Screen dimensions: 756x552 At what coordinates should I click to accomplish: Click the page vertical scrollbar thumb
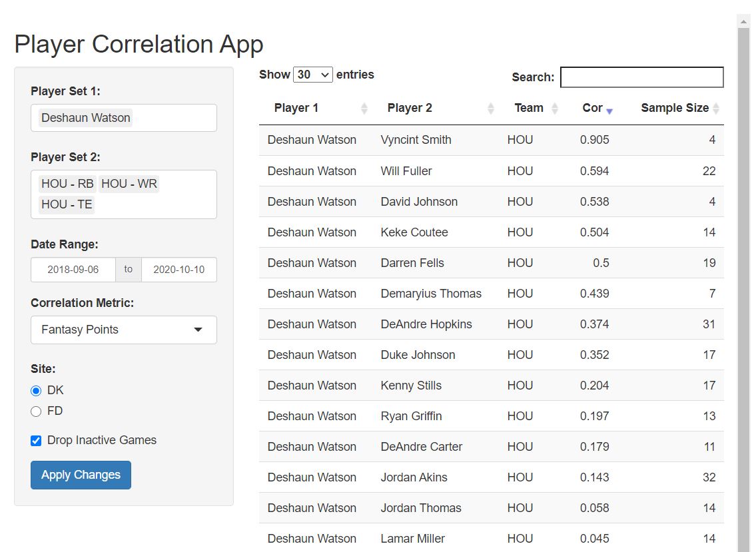pos(744,289)
